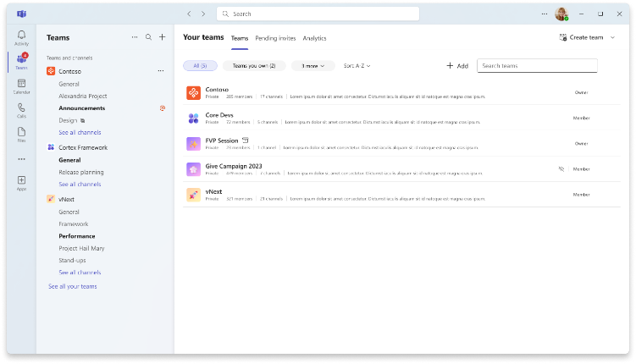Click See all channels under Contoso
The height and width of the screenshot is (364, 636).
tap(80, 133)
